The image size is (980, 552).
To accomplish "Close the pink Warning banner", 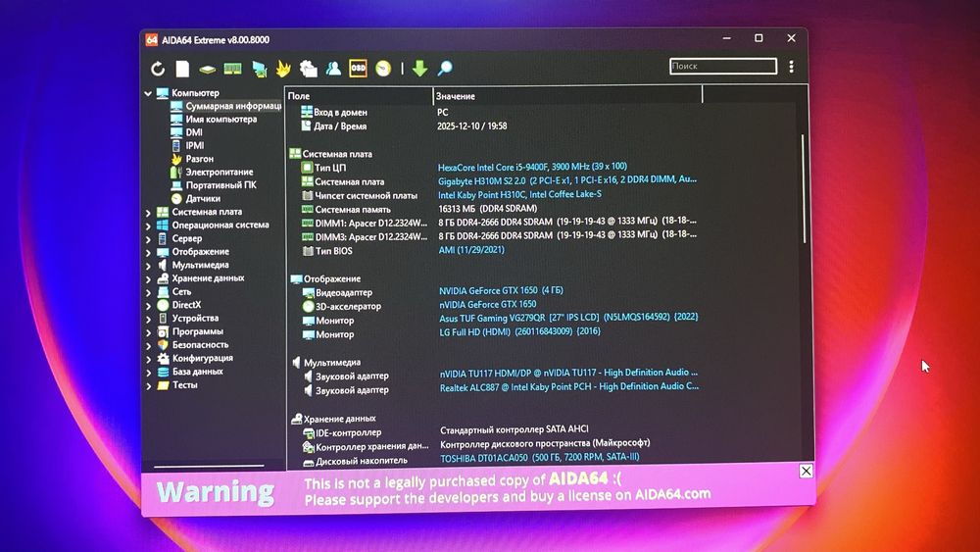I will (x=806, y=471).
